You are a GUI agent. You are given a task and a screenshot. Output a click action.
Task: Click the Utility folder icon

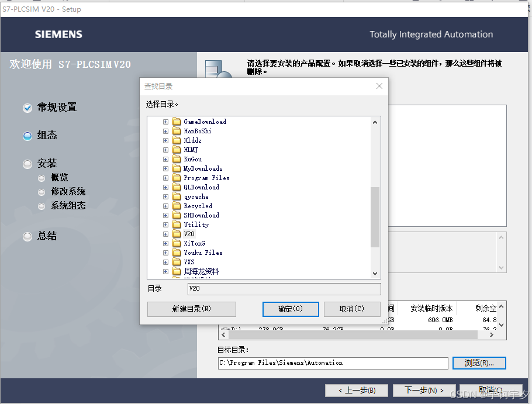pyautogui.click(x=177, y=225)
